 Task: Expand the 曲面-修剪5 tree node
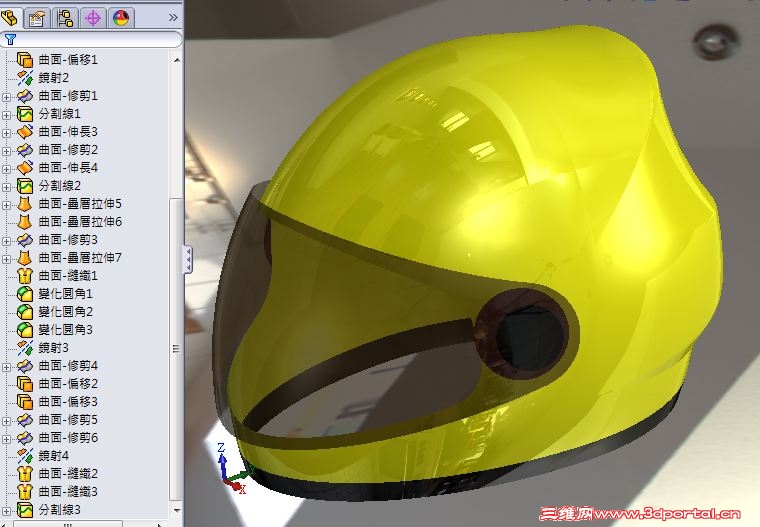click(6, 421)
